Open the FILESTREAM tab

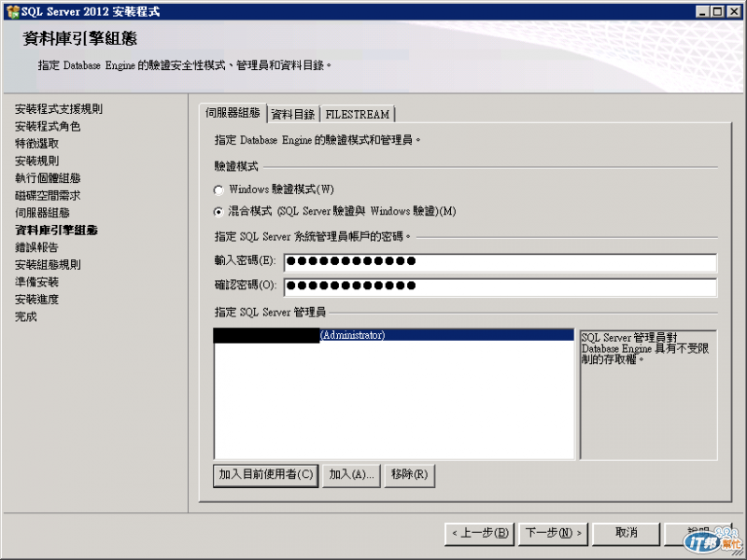coord(358,114)
